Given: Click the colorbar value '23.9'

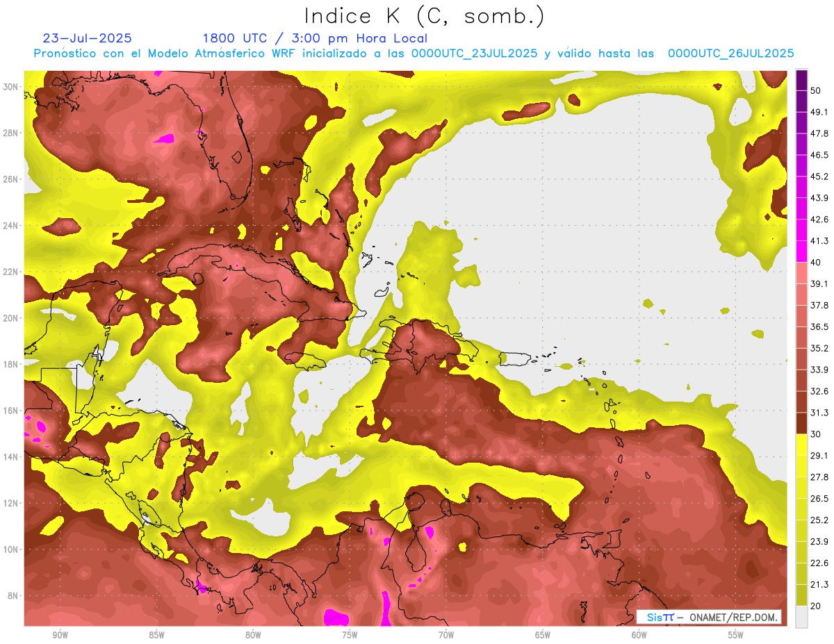Looking at the screenshot, I should tap(819, 542).
